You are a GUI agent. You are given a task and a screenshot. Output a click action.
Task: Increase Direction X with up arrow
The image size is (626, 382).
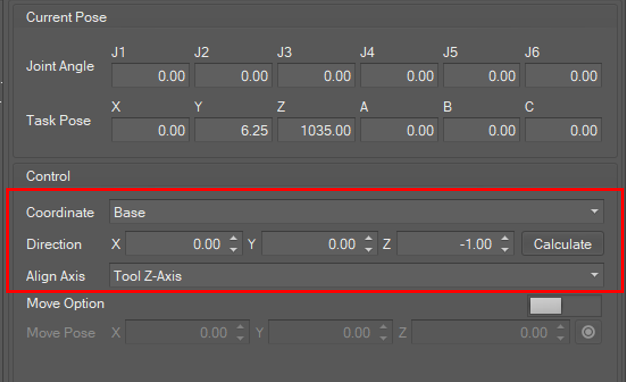click(234, 238)
